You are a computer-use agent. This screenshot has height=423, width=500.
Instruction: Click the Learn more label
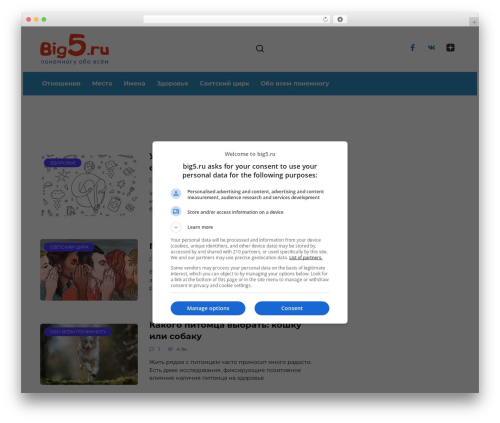(200, 227)
